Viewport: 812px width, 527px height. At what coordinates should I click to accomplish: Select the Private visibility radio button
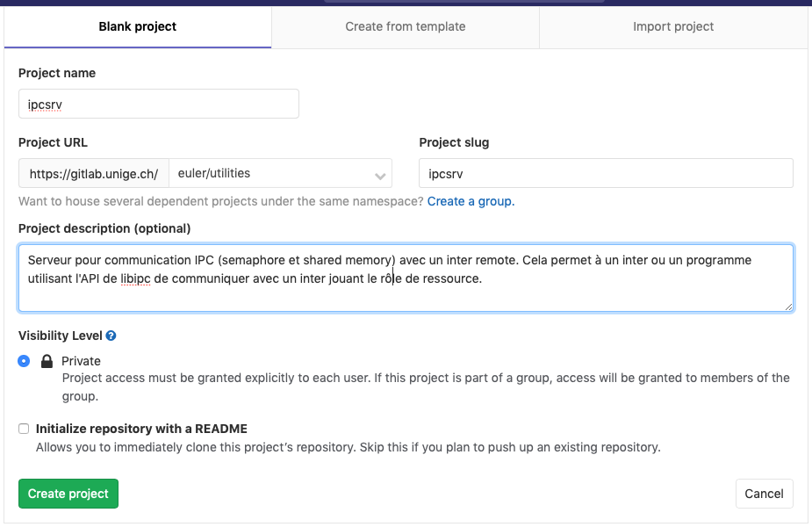[x=24, y=361]
